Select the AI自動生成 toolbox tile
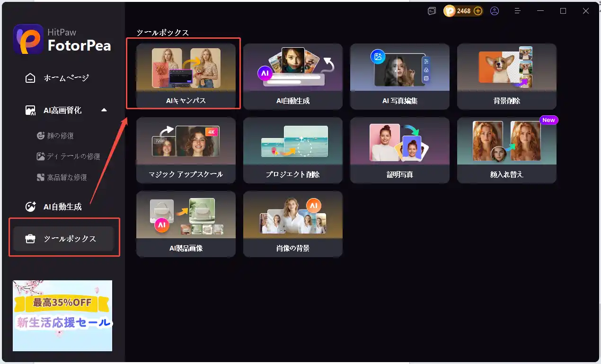 tap(293, 74)
